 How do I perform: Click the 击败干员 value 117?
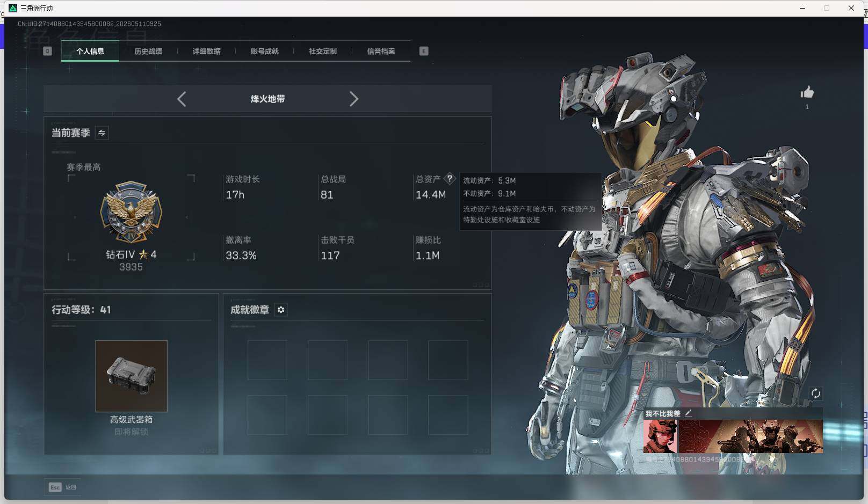pos(330,255)
